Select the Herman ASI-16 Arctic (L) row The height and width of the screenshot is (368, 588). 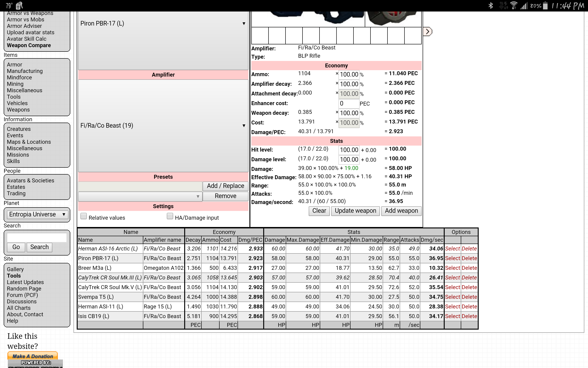pyautogui.click(x=452, y=249)
